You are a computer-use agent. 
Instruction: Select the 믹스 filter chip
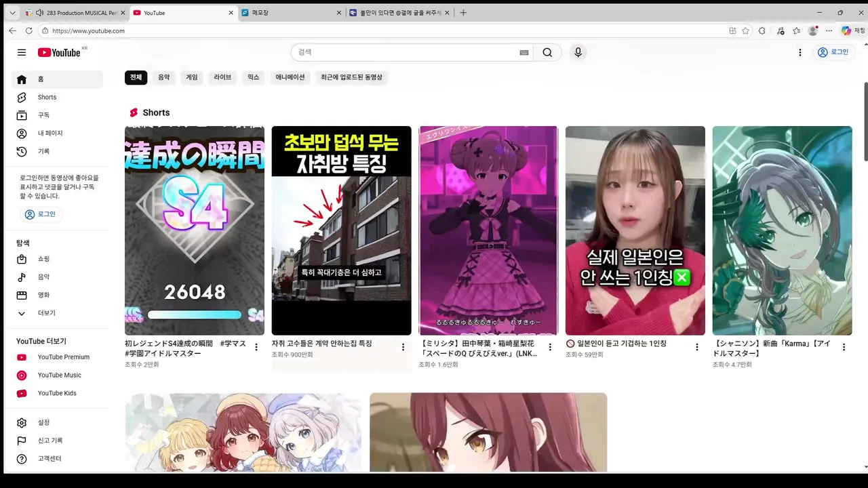(254, 77)
